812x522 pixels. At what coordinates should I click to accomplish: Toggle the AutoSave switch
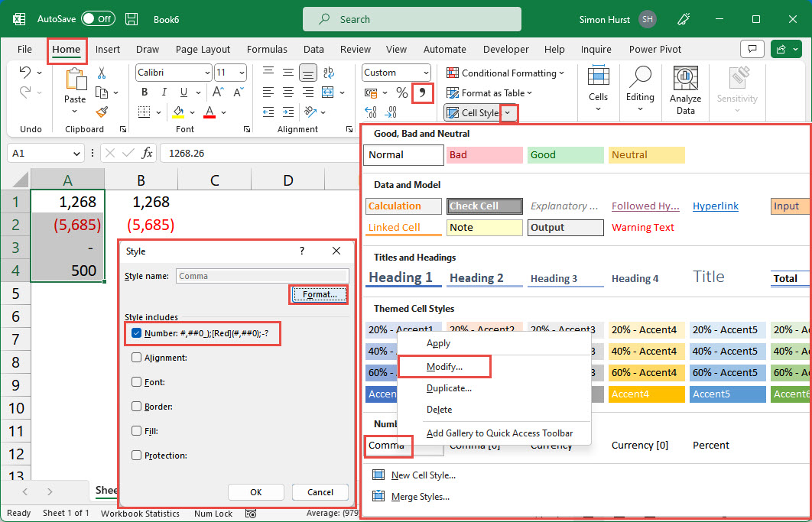[x=98, y=18]
